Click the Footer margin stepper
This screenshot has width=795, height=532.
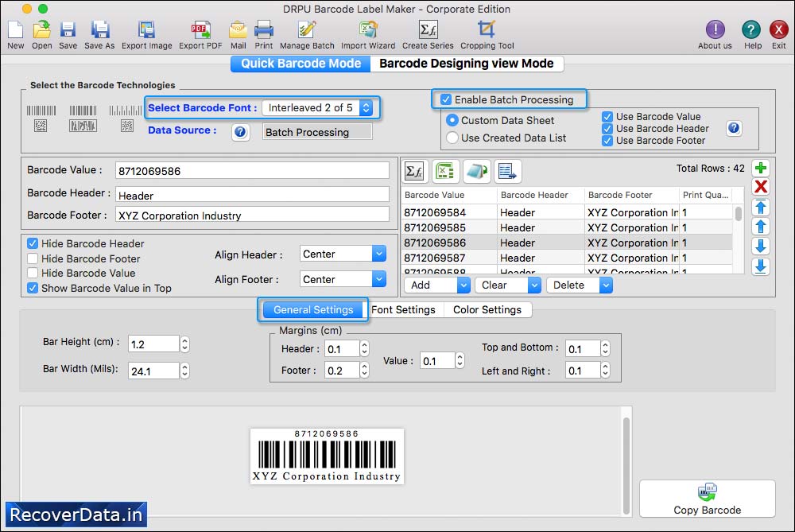(365, 371)
